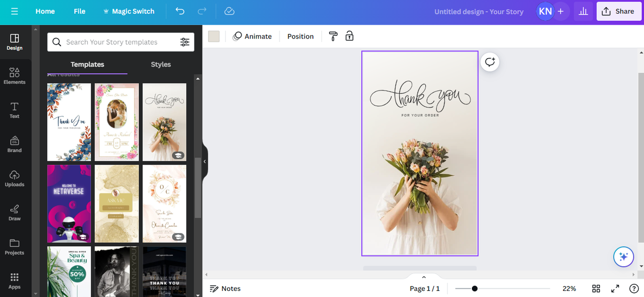Image resolution: width=644 pixels, height=297 pixels.
Task: Click the zoom slider handle
Action: (x=474, y=288)
